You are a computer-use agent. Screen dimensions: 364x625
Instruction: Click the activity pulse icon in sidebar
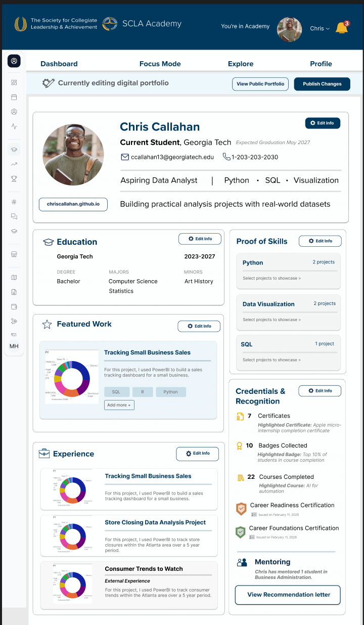click(14, 126)
